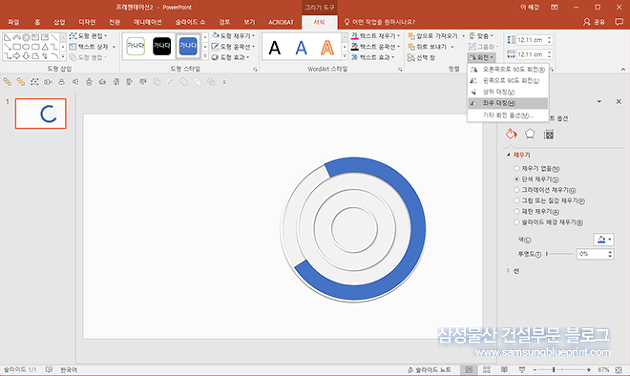Select the Fill & Line paint bucket icon
Screen dimensions: 630x376
click(x=511, y=134)
